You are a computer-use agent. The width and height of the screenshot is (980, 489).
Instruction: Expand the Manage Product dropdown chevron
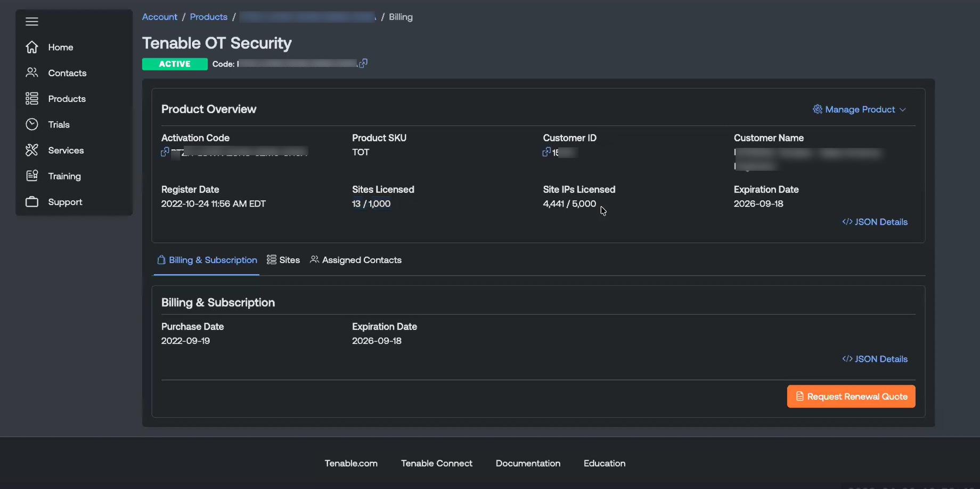(x=903, y=110)
